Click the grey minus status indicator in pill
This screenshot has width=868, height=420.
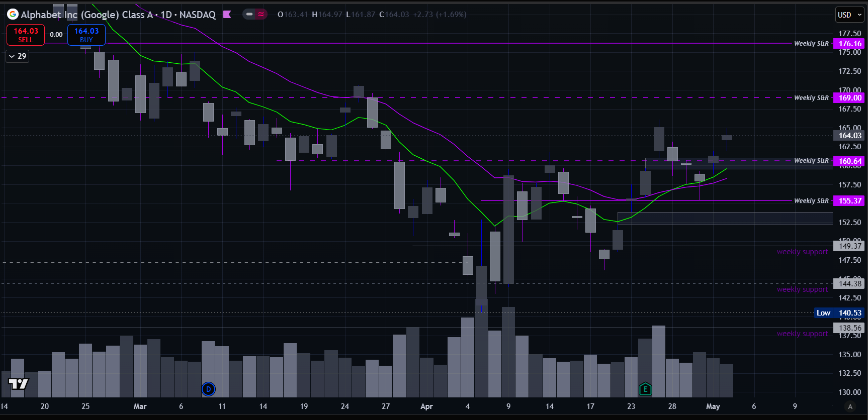(x=249, y=14)
